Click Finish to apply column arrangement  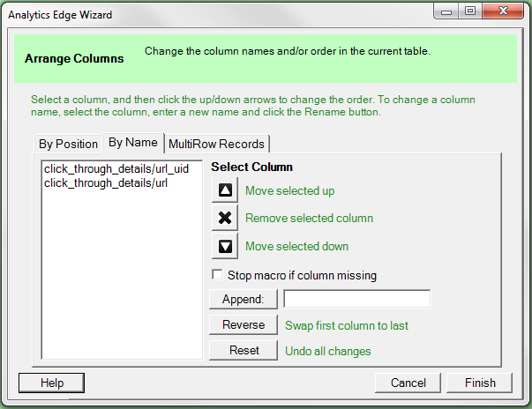481,383
